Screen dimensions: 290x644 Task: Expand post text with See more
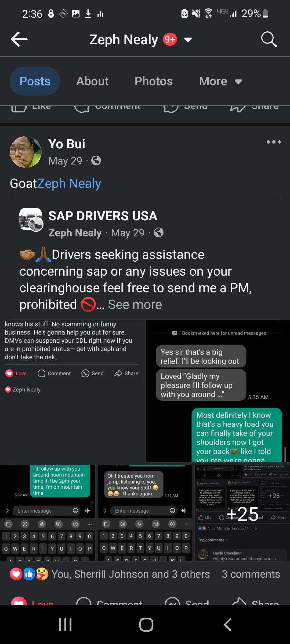coord(135,305)
